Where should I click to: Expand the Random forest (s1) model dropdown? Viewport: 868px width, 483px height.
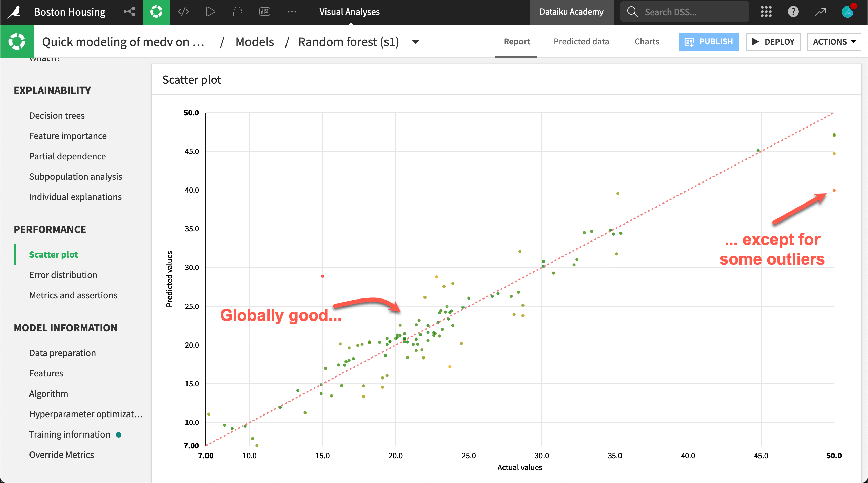(x=416, y=42)
